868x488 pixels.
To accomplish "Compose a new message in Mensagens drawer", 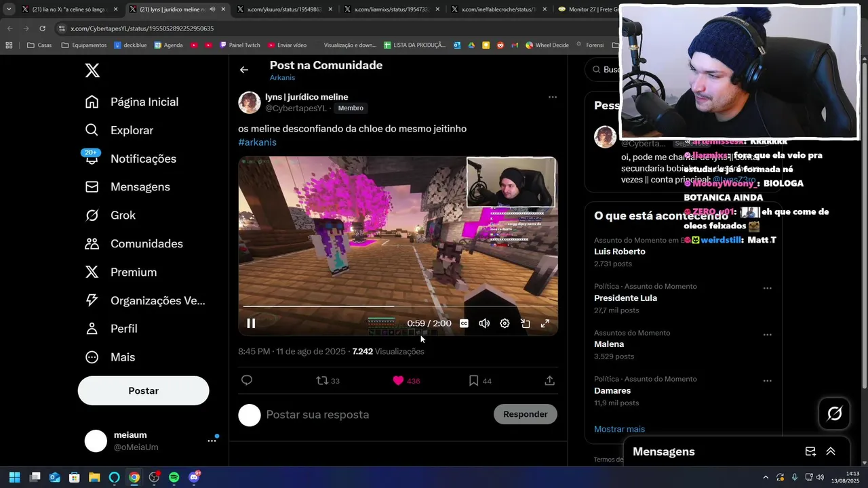I will coord(810,451).
